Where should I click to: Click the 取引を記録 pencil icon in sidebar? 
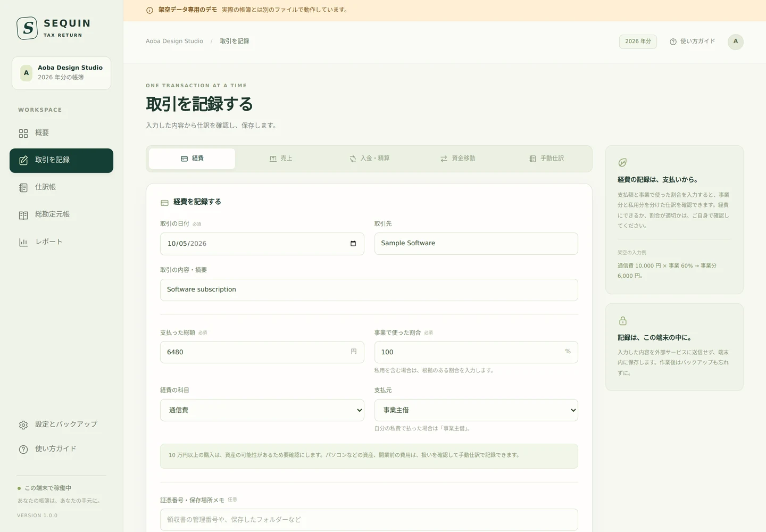[x=23, y=161]
